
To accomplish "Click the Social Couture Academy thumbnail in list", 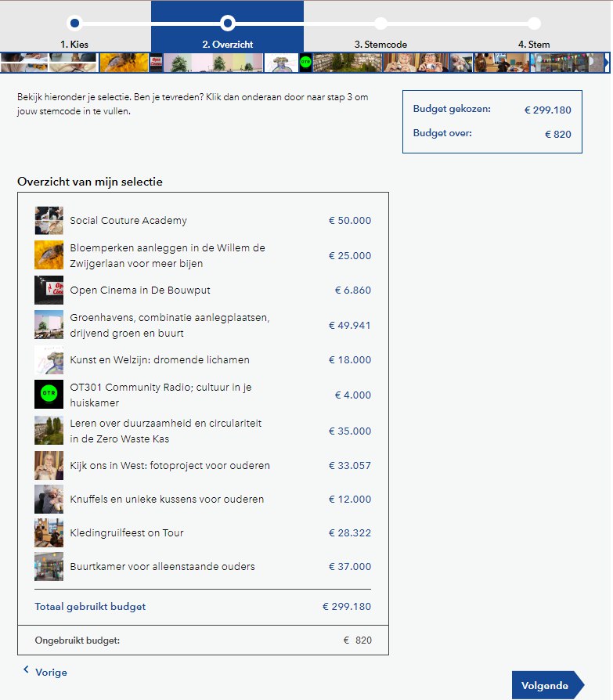I will click(49, 221).
